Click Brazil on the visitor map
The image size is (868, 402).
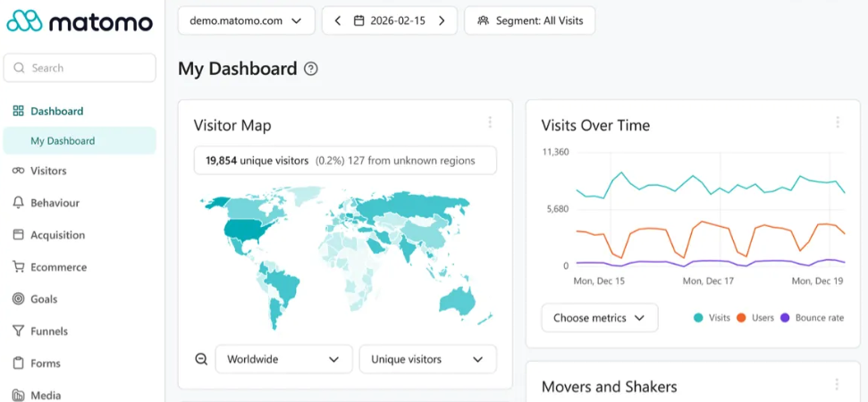(x=282, y=284)
